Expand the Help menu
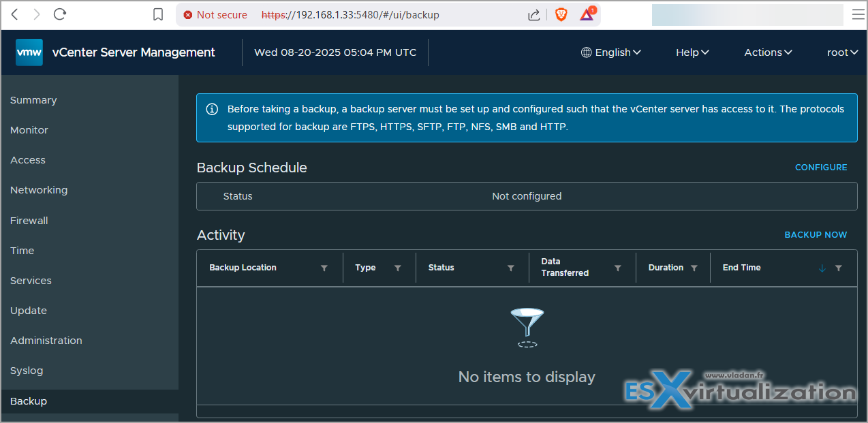 [692, 52]
